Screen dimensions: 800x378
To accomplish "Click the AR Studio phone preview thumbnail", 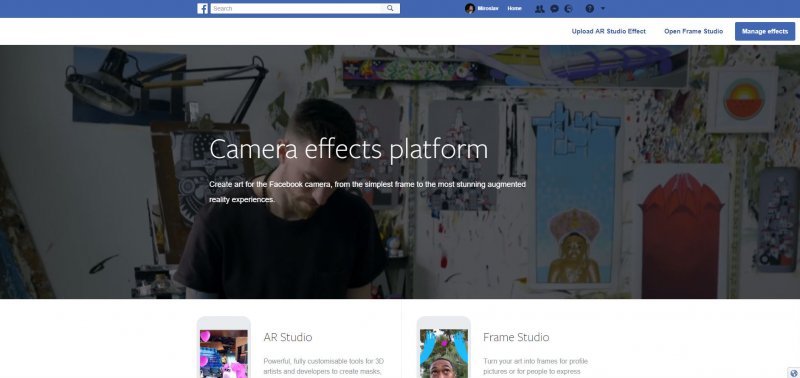I will (x=223, y=348).
